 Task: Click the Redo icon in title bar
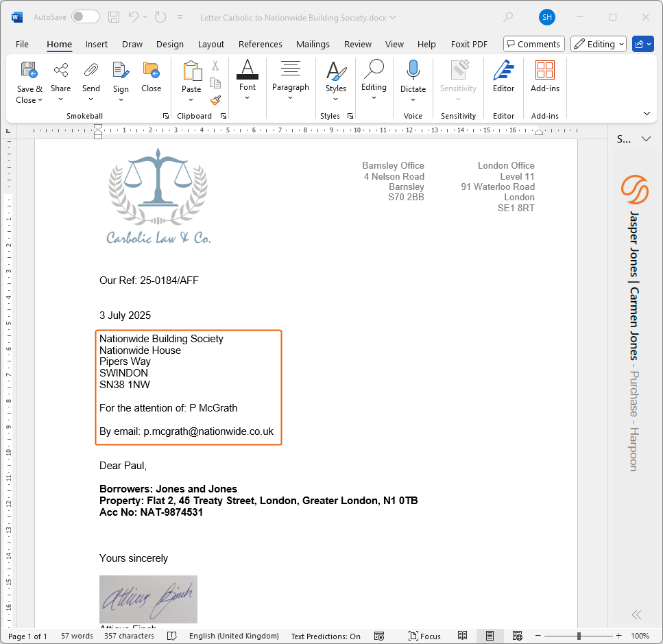[160, 17]
